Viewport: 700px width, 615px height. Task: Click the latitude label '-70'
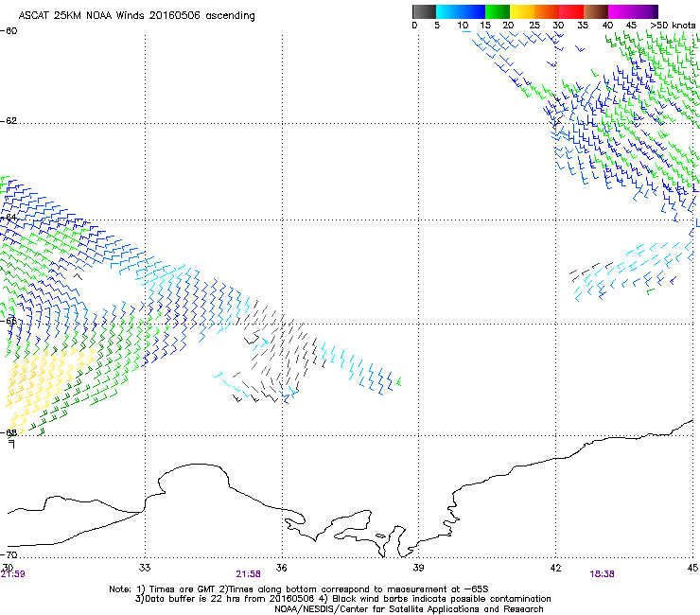coord(9,554)
